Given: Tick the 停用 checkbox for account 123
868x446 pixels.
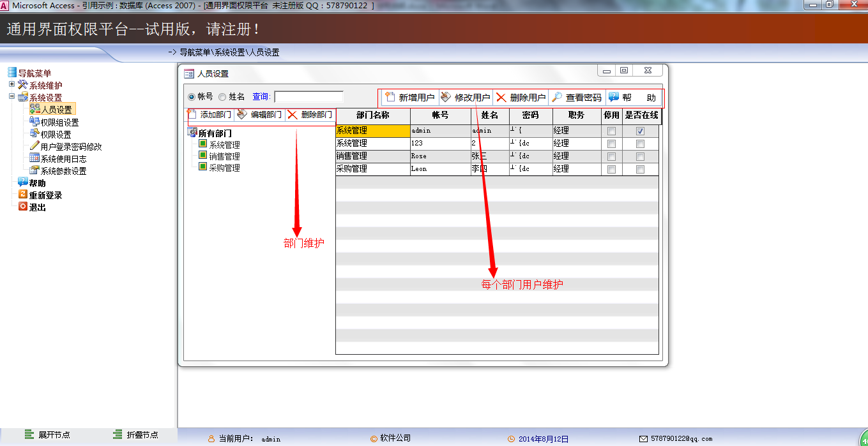Looking at the screenshot, I should pyautogui.click(x=611, y=144).
